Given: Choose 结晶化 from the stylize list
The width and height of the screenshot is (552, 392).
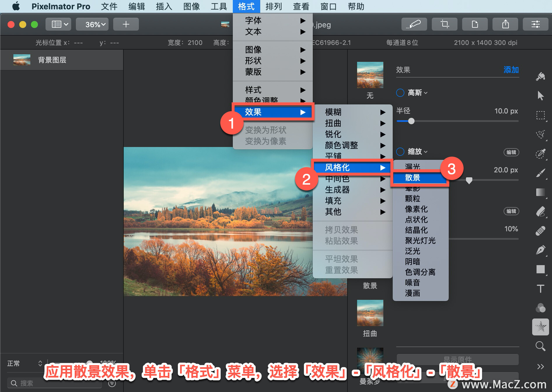Looking at the screenshot, I should tap(420, 230).
